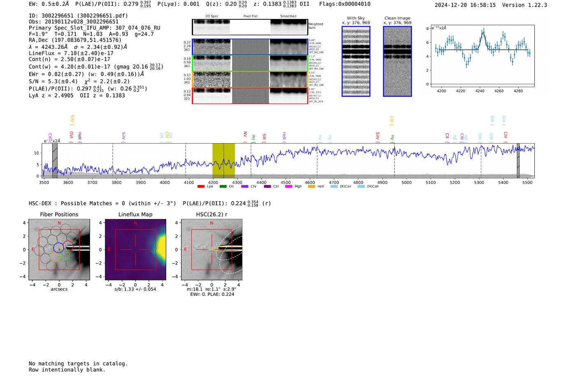Image resolution: width=576 pixels, height=392 pixels.
Task: Click the (H)CaII legend swatch
Action: pos(361,186)
